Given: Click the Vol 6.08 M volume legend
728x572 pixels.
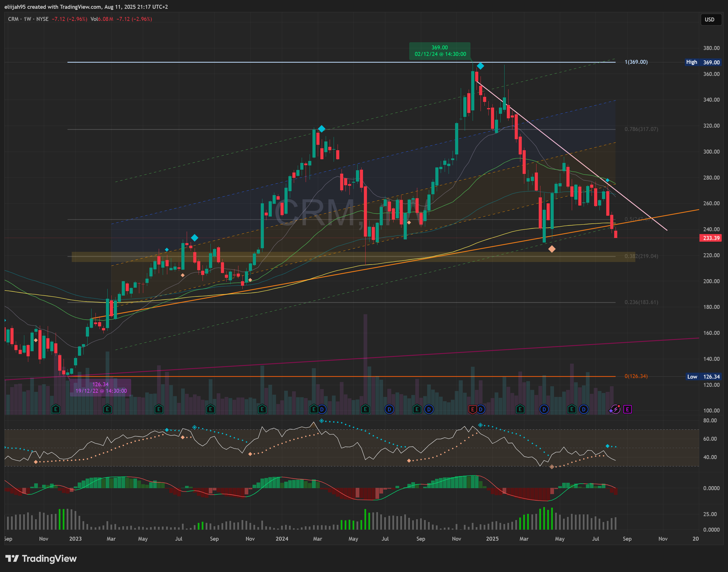Looking at the screenshot, I should pyautogui.click(x=101, y=19).
